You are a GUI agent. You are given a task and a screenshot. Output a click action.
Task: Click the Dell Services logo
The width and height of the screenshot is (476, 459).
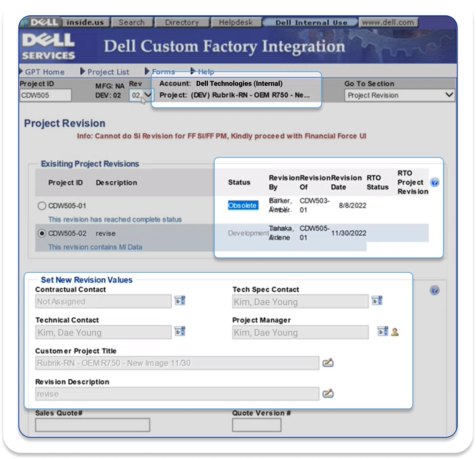click(x=48, y=46)
